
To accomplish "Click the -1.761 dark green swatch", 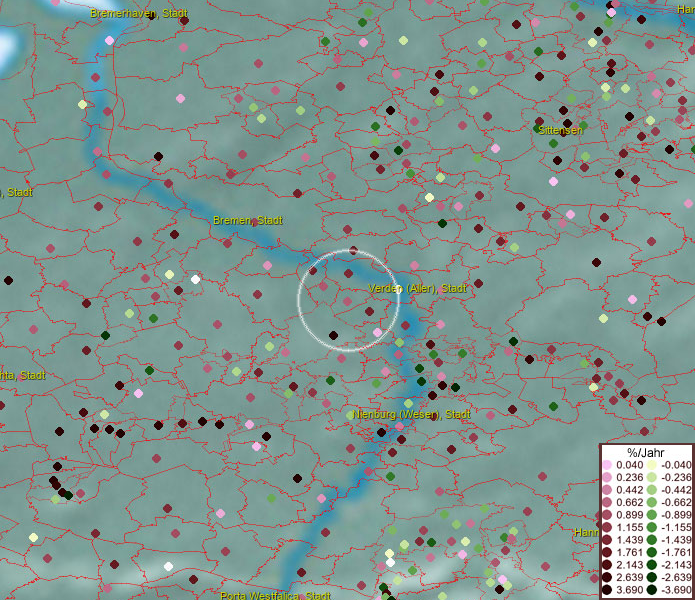I will coord(652,552).
